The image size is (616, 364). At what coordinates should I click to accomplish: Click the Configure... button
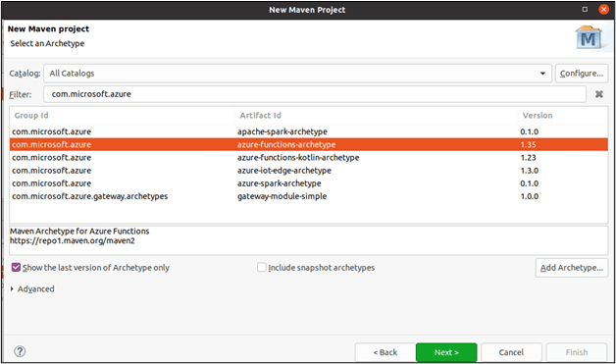582,74
